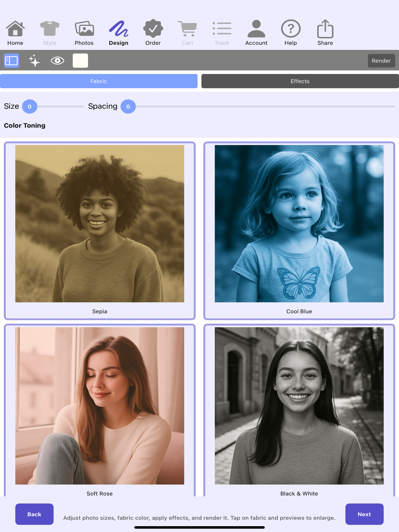Switch to the Effects tab
The width and height of the screenshot is (399, 532).
point(300,81)
